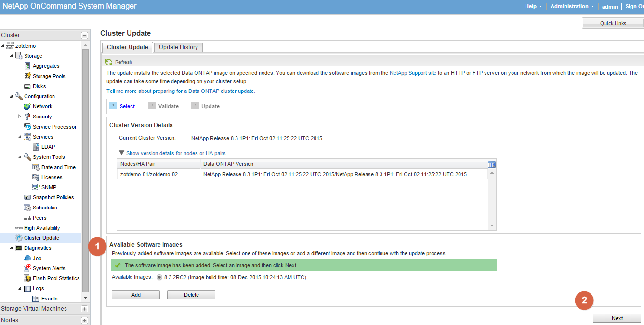644x325 pixels.
Task: Click the Storage Pools icon
Action: [28, 76]
